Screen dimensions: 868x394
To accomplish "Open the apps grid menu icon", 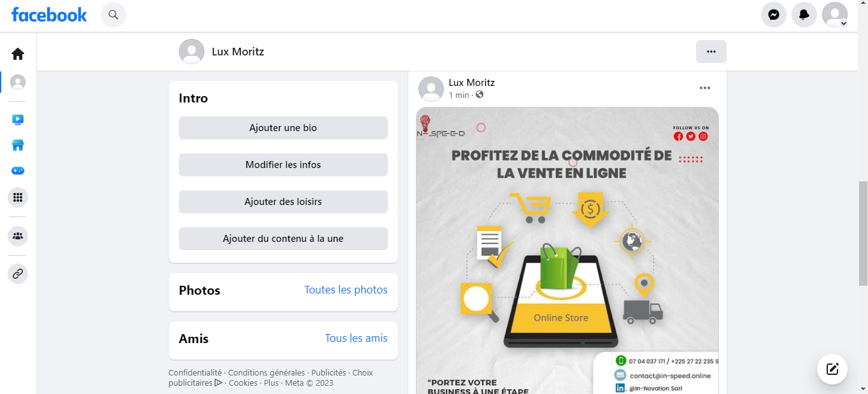I will pos(18,197).
